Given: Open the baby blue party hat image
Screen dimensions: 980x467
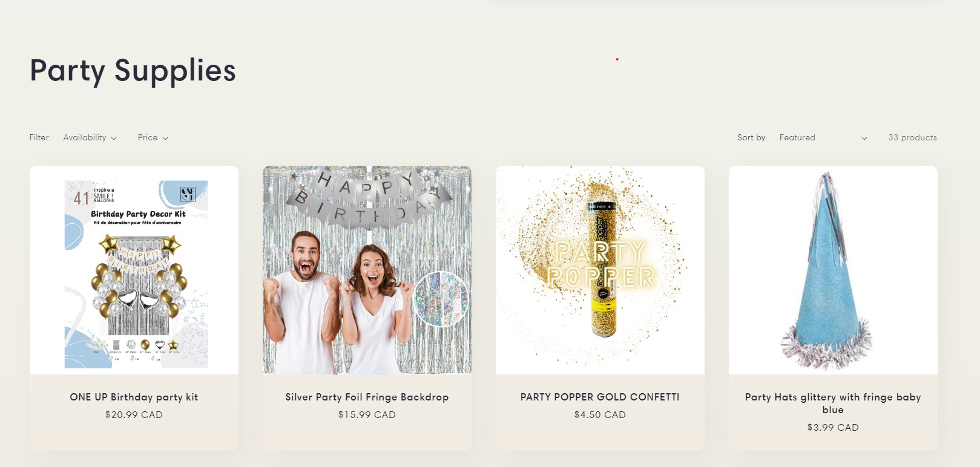Looking at the screenshot, I should (x=833, y=270).
